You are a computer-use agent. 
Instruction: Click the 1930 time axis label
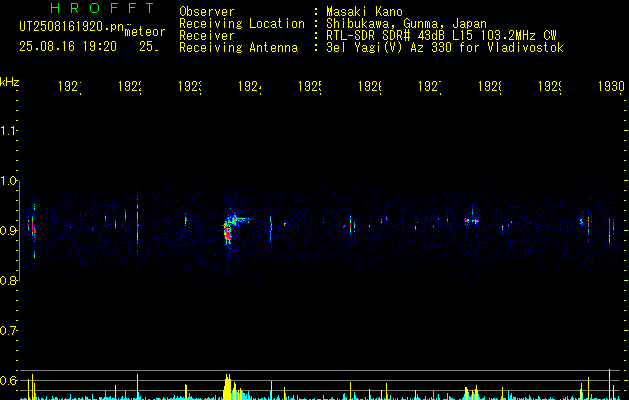coord(611,86)
